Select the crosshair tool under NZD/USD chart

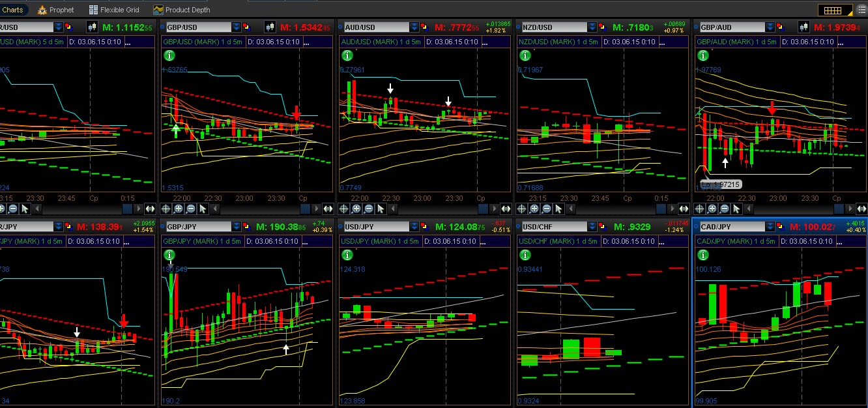point(522,209)
